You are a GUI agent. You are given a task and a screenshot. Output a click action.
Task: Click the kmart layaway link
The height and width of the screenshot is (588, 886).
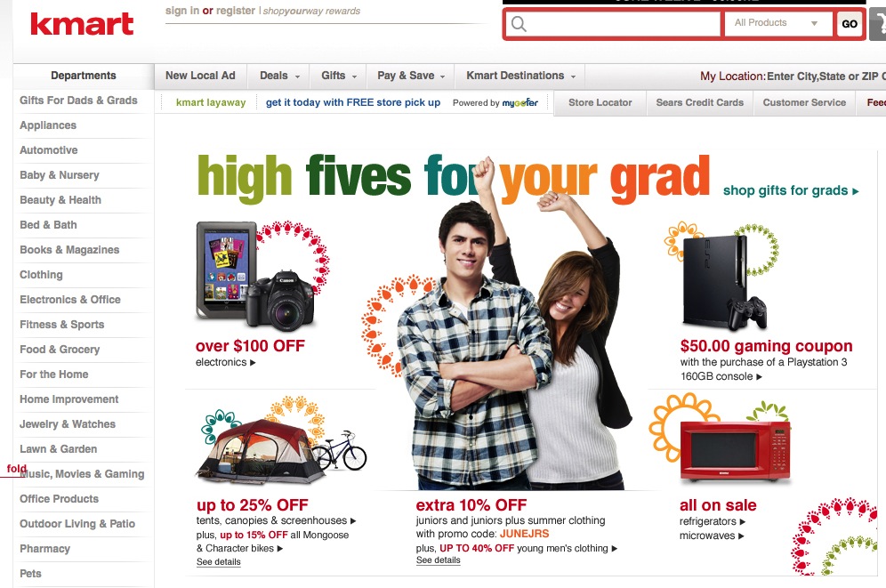[211, 103]
